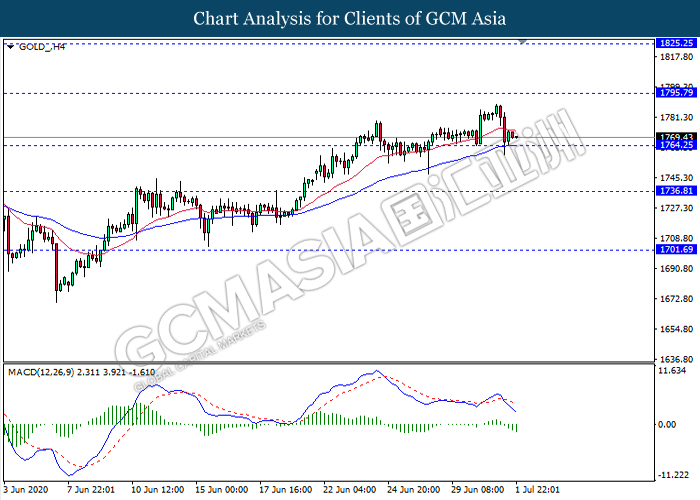The height and width of the screenshot is (500, 700).
Task: Click the 1745.30 price axis value
Action: (676, 178)
